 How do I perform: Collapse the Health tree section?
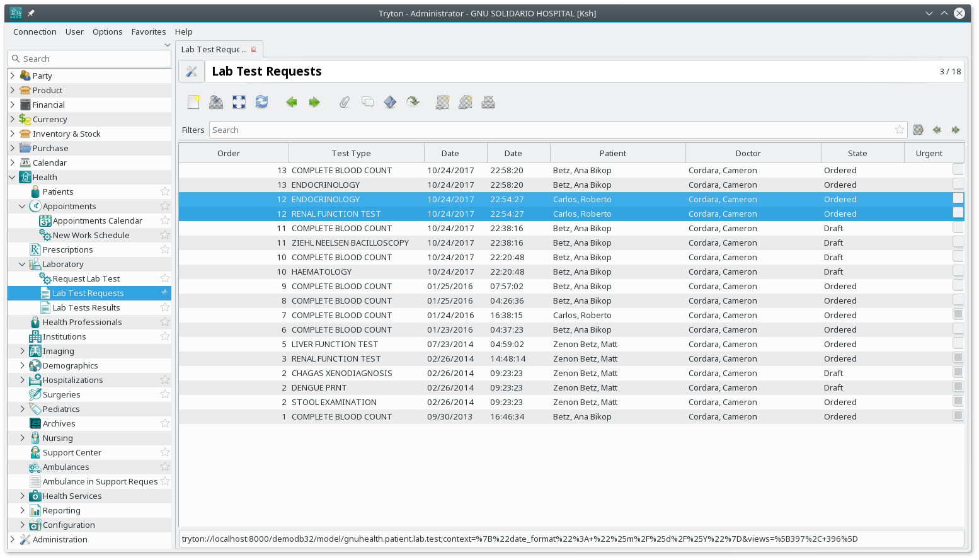coord(11,177)
